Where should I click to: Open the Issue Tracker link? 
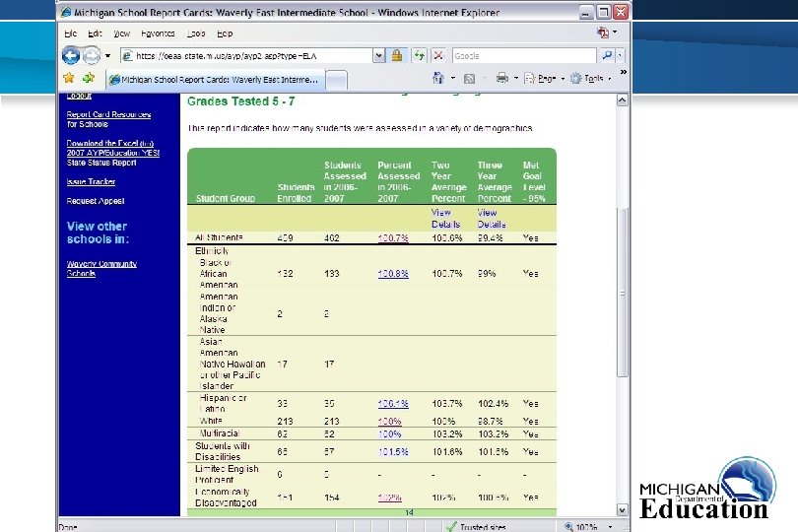coord(91,181)
